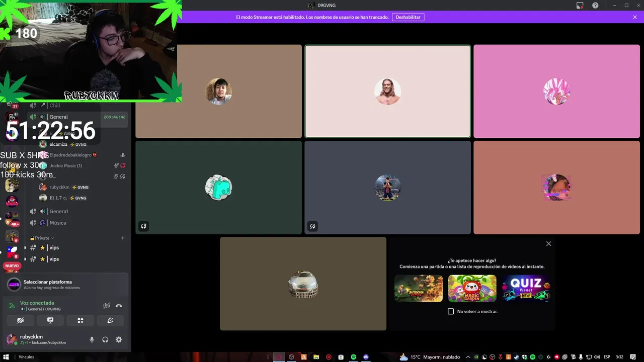Mute microphone next to rubyckkm

click(92, 339)
